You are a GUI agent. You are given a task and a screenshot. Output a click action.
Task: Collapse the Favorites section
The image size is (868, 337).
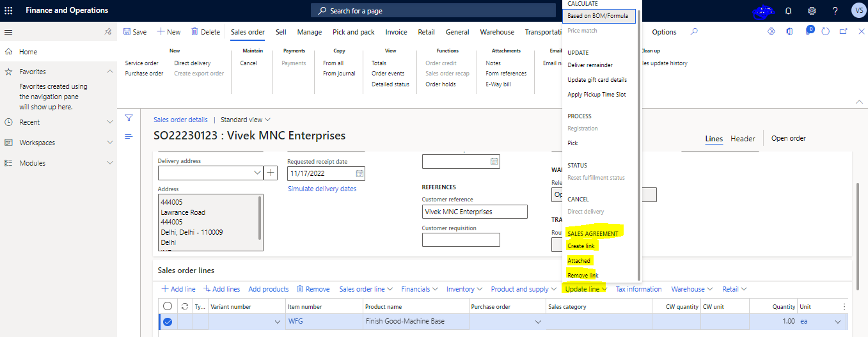110,72
